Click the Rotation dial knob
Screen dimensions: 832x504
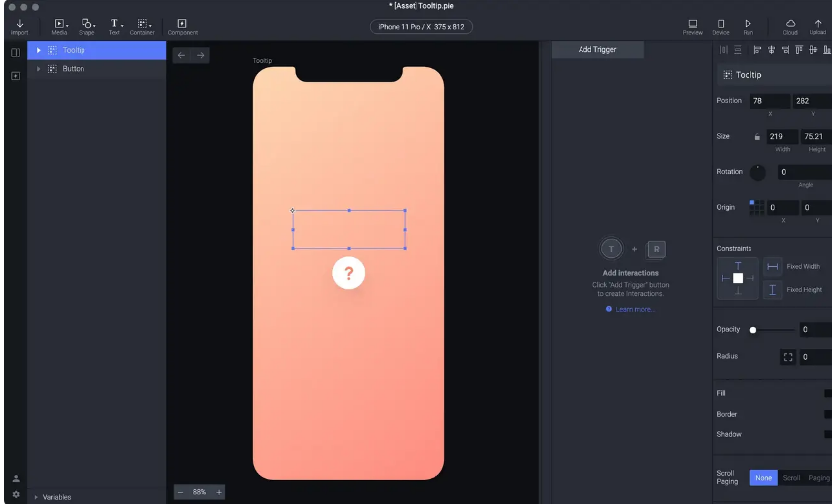coord(757,172)
